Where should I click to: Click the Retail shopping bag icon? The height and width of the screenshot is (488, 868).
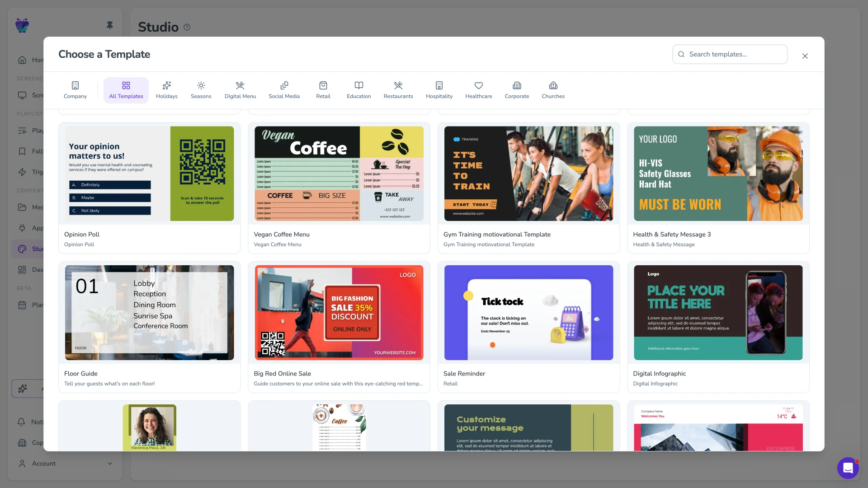click(323, 85)
